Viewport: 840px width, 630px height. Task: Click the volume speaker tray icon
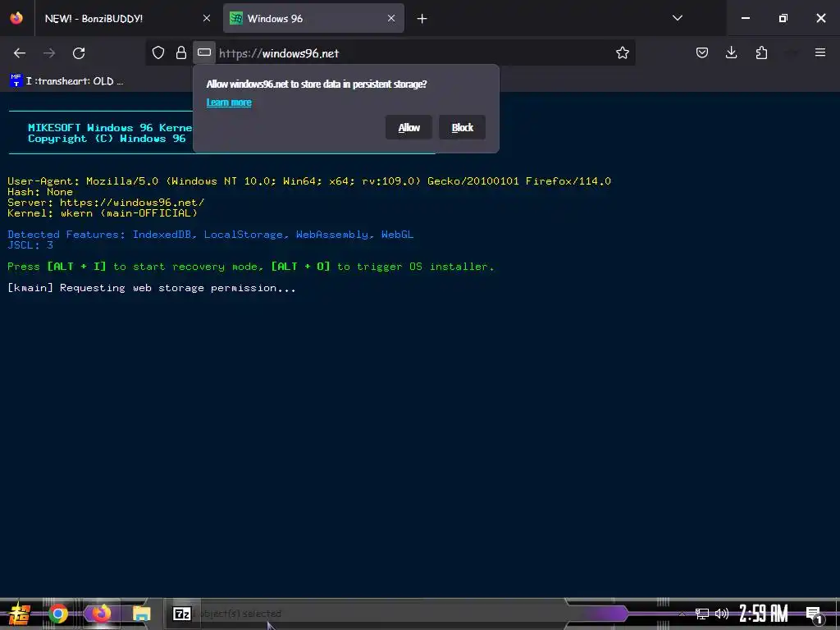point(722,614)
